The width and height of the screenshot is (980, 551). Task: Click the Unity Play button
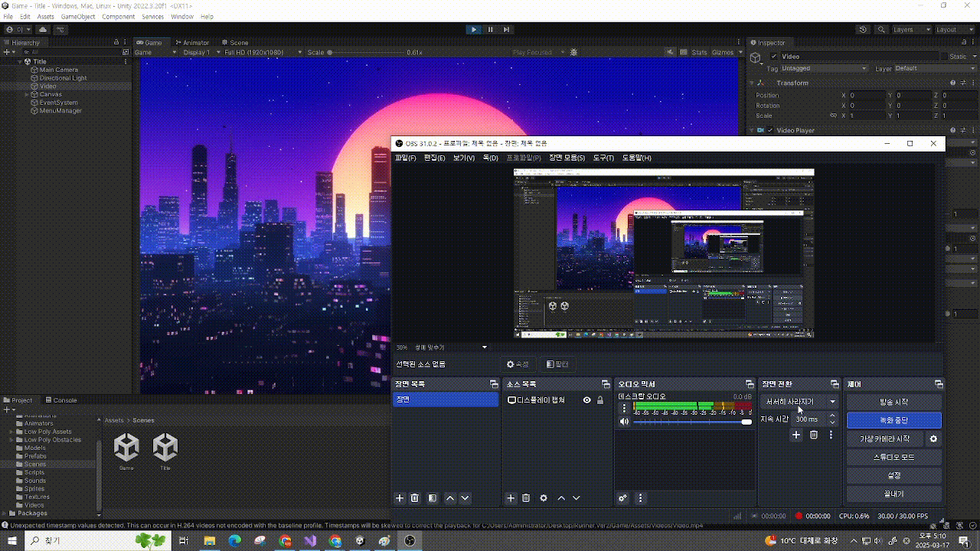(474, 29)
